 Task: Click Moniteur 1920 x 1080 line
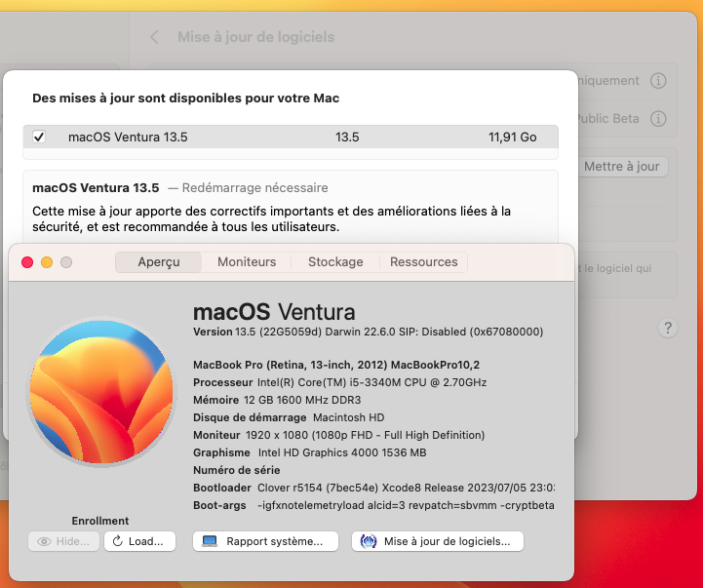tap(339, 435)
